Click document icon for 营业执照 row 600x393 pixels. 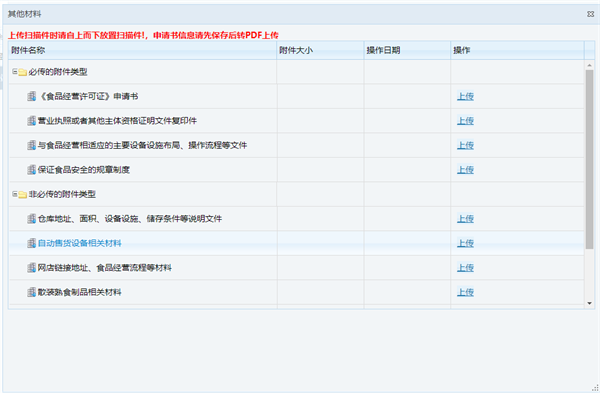pyautogui.click(x=31, y=121)
